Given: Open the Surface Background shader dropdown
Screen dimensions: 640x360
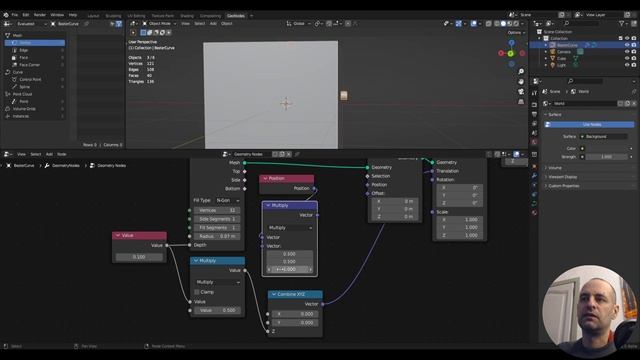Looking at the screenshot, I should (604, 137).
